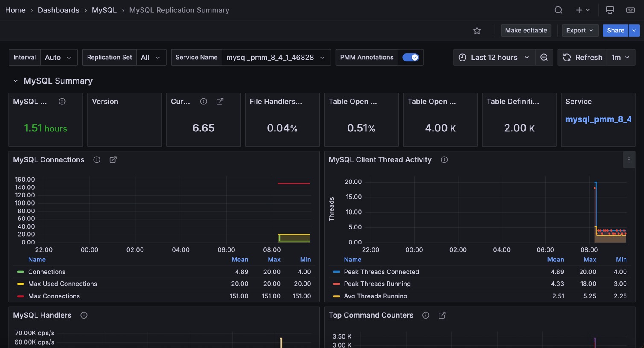Show info for MySQL Client Thread Activity

[x=444, y=160]
